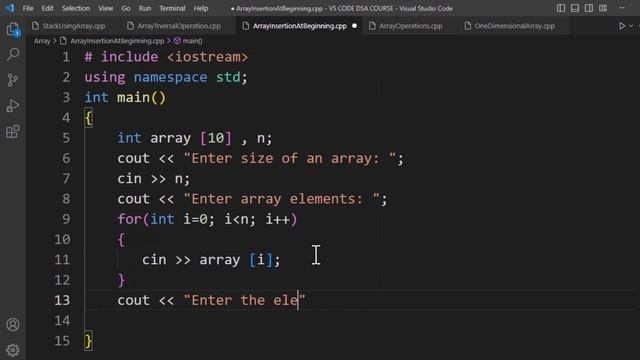Click string "Enter size of an array: "
Viewport: 640px width, 360px height.
point(289,158)
